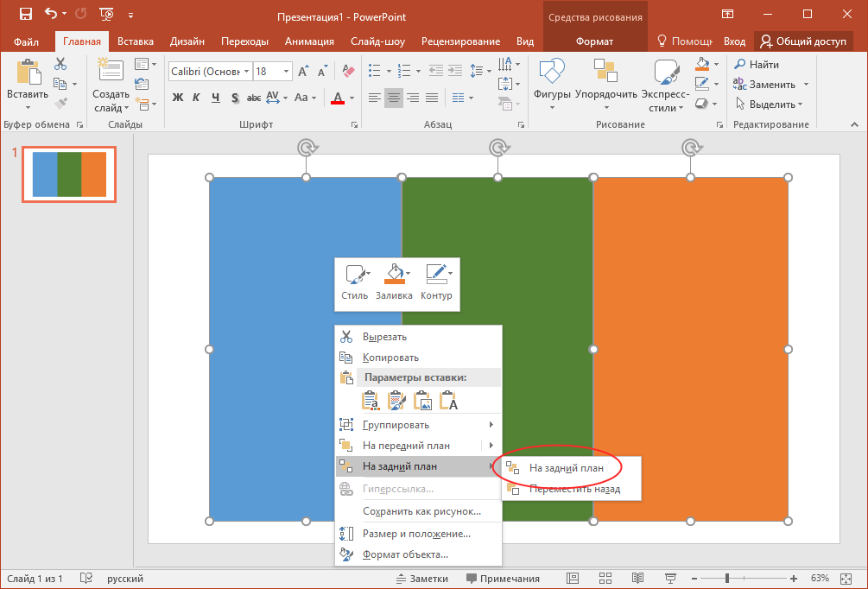The image size is (868, 589).
Task: Click the Format Painter brush icon
Action: pyautogui.click(x=60, y=104)
